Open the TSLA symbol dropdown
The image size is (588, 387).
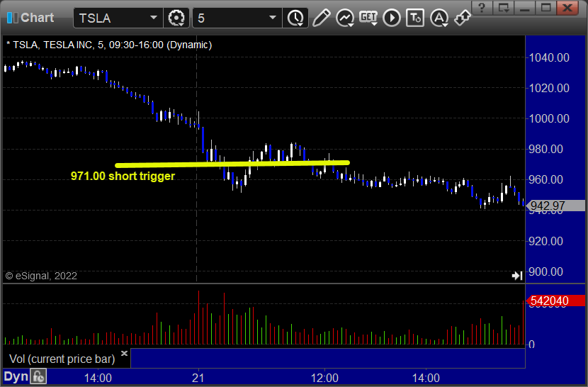pyautogui.click(x=153, y=18)
